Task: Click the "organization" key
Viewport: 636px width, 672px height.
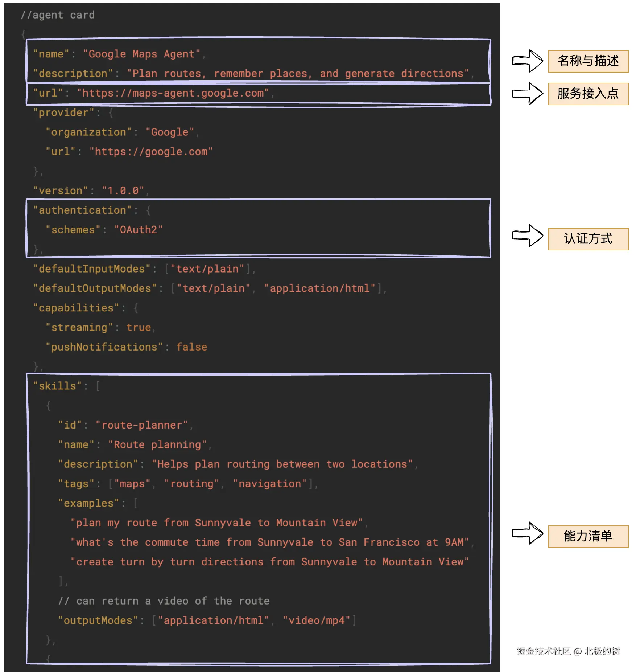Action: pos(88,132)
